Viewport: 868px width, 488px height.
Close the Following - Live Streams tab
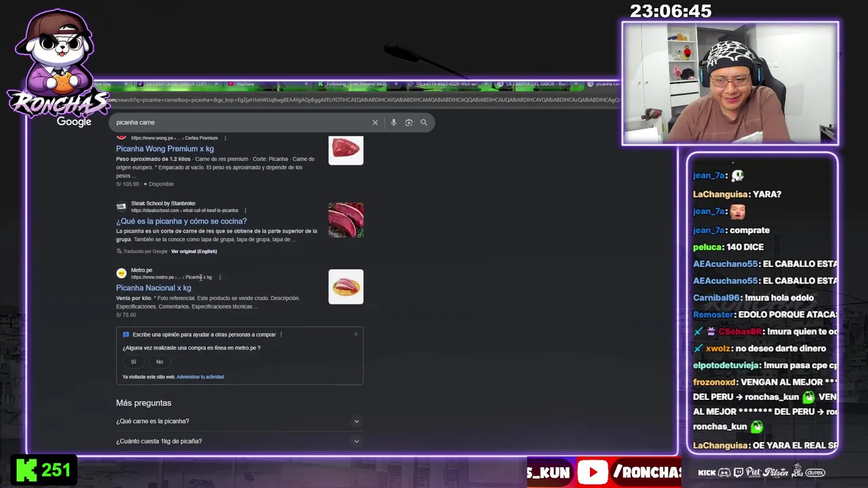click(x=397, y=84)
